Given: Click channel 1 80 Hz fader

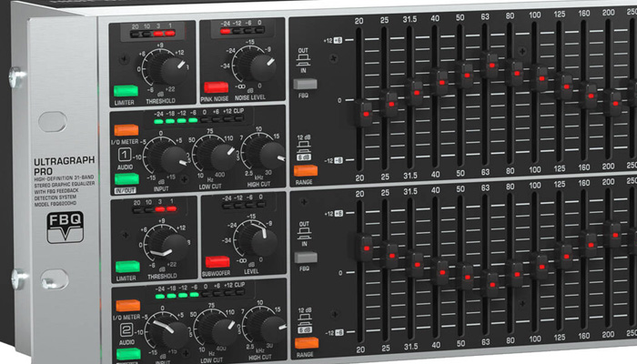Looking at the screenshot, I should [x=516, y=73].
